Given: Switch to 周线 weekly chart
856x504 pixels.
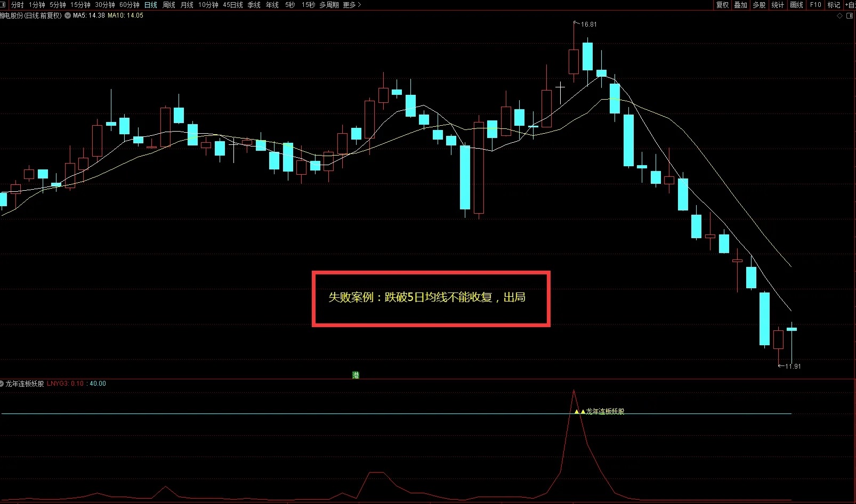Looking at the screenshot, I should point(169,5).
